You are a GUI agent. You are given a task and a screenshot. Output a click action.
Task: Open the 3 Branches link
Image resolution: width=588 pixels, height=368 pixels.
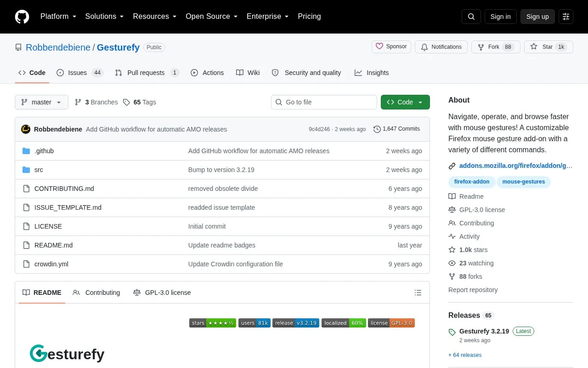[96, 102]
